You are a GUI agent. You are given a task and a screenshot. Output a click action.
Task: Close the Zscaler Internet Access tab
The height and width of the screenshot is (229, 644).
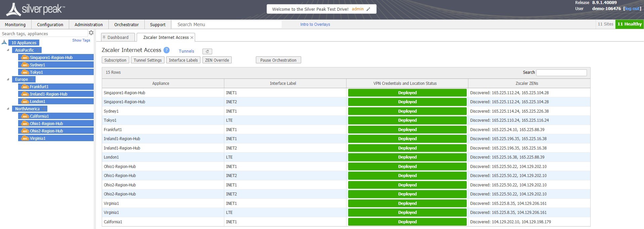tap(192, 38)
